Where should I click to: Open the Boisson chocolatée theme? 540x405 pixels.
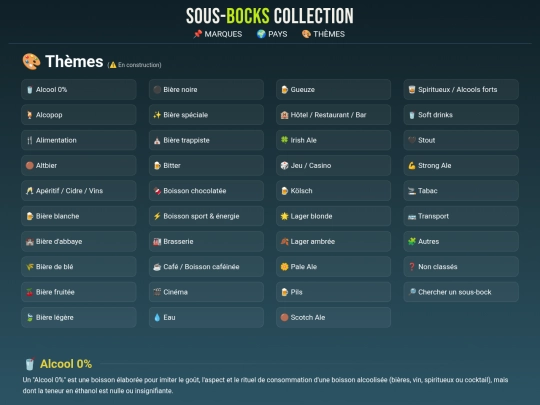click(206, 191)
